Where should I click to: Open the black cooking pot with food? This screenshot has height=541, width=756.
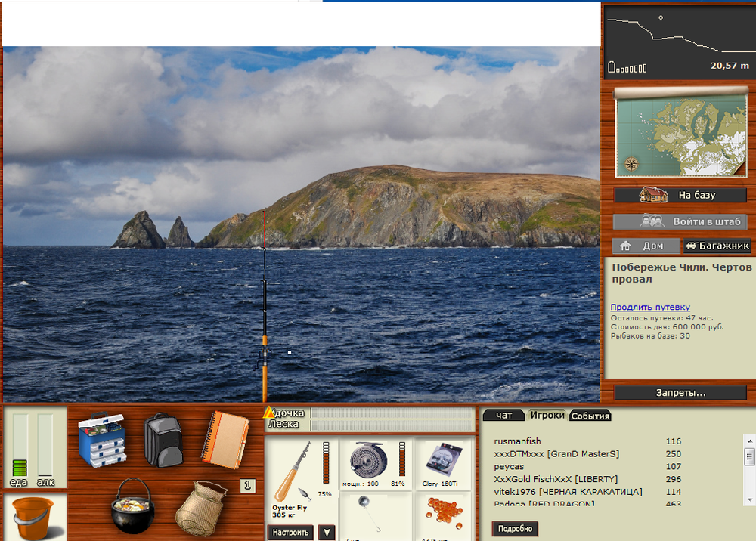click(132, 505)
